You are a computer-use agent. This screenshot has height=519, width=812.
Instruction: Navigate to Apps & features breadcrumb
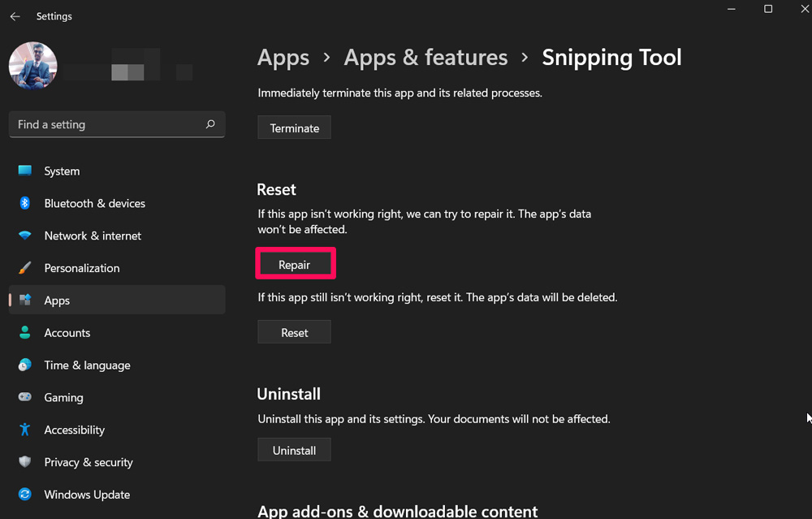[x=425, y=58]
